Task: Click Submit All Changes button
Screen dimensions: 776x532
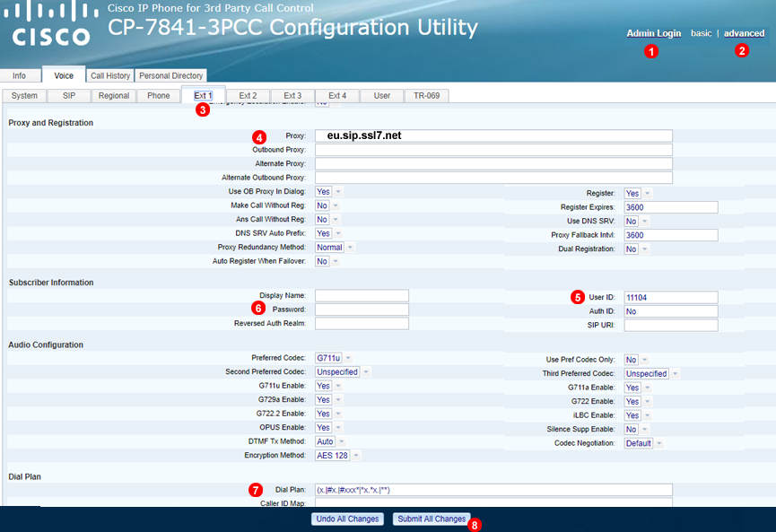Action: 432,519
